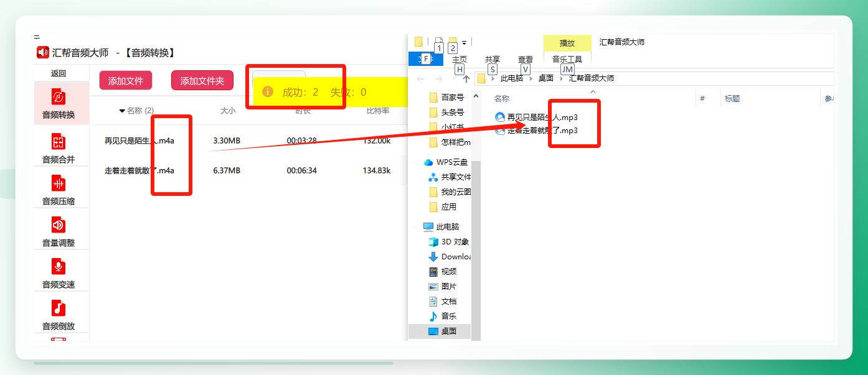Open WPS云盘 in the Explorer tree
The image size is (868, 375).
(x=446, y=162)
